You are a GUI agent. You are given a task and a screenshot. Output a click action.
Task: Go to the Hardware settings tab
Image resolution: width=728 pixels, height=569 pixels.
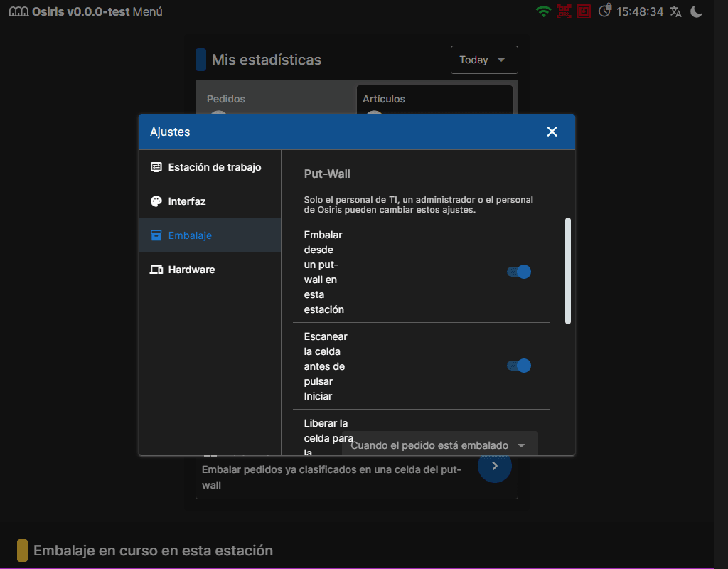(210, 270)
